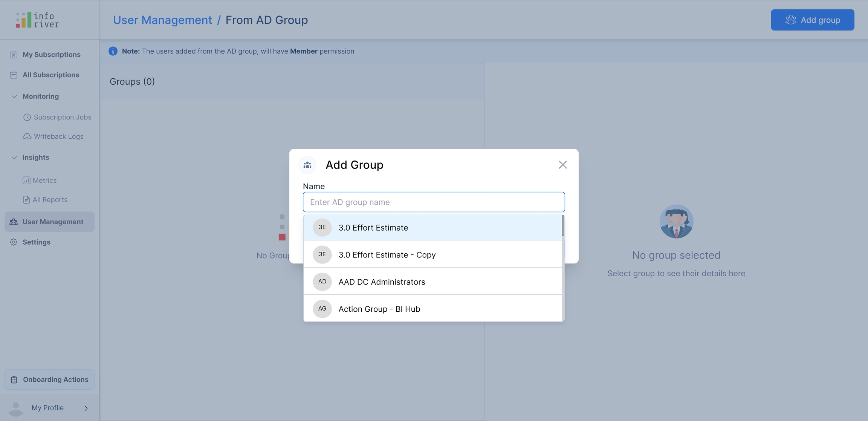868x421 pixels.
Task: Click the My Subscriptions sidebar icon
Action: [14, 55]
